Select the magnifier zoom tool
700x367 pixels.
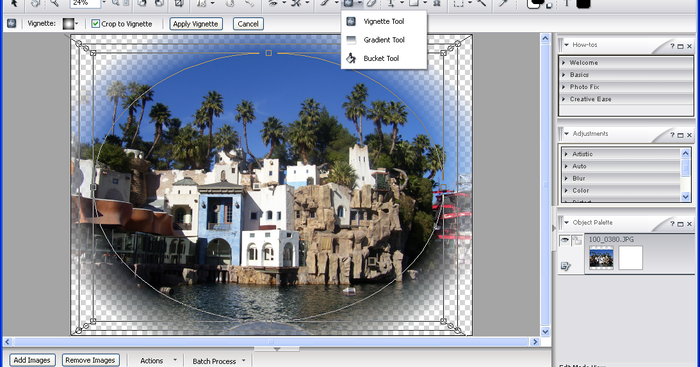click(54, 4)
